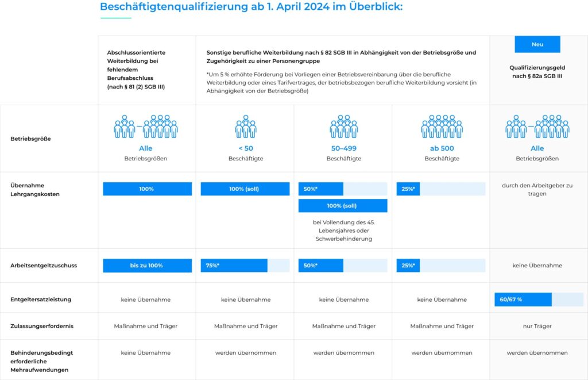Click the "Entgeltersatzleistung" row label
This screenshot has height=380, width=588.
(41, 300)
